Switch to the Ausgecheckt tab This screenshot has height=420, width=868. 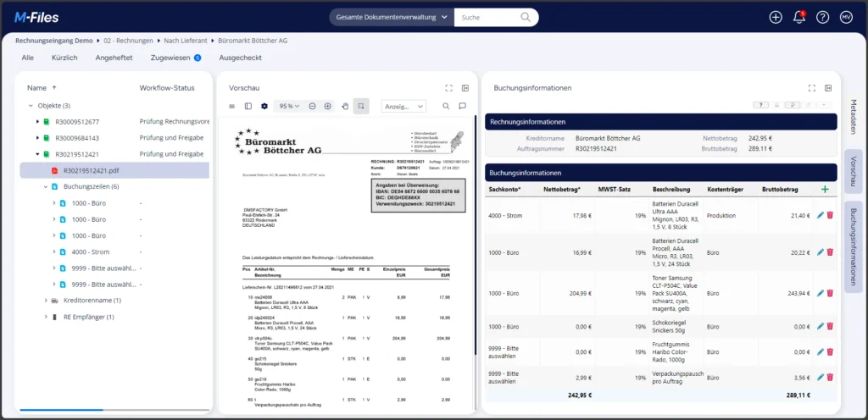[x=240, y=58]
